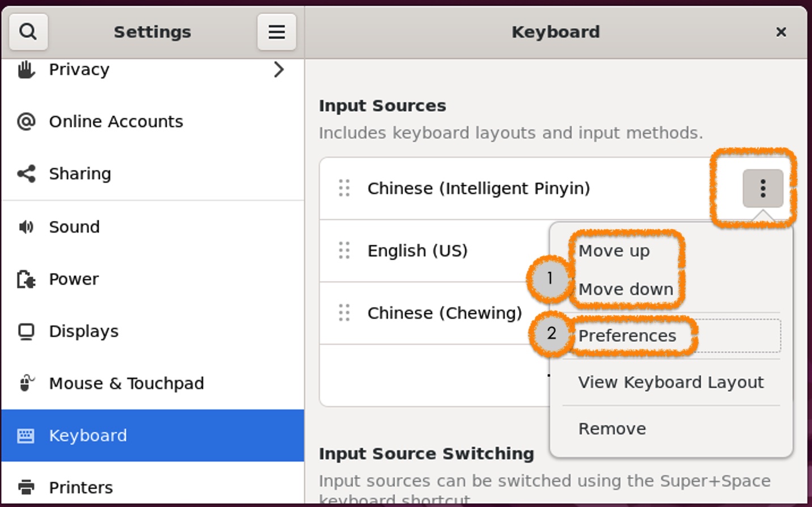Open the hamburger menu in Settings header

point(276,32)
